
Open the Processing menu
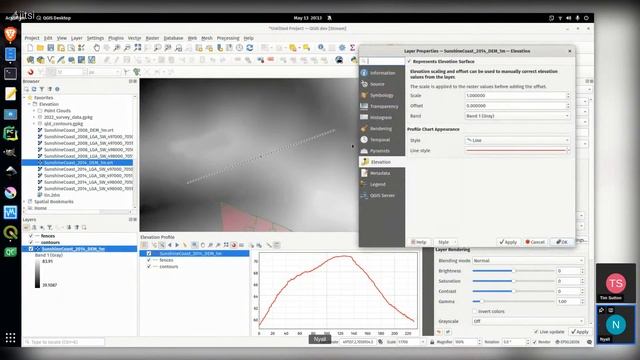point(228,38)
